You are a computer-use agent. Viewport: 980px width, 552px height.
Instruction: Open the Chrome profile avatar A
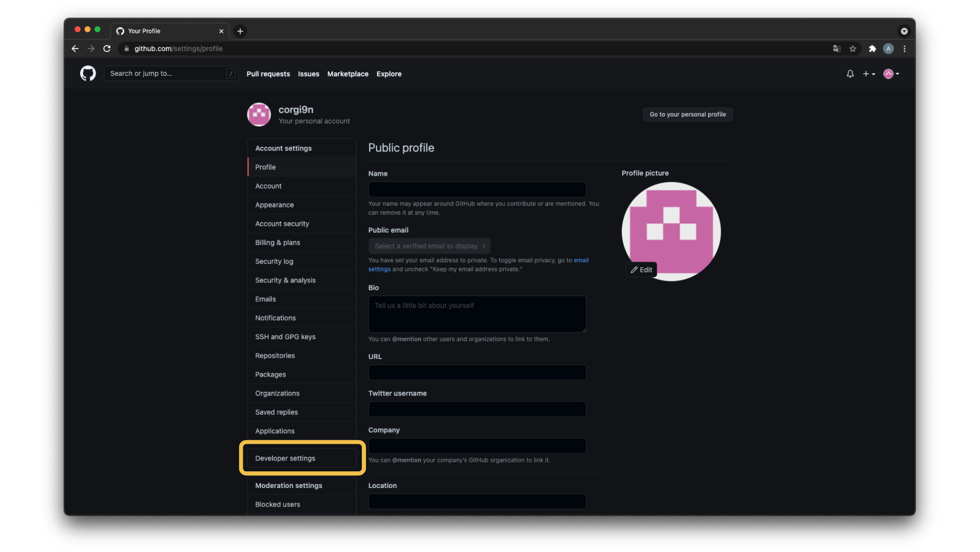[x=888, y=48]
